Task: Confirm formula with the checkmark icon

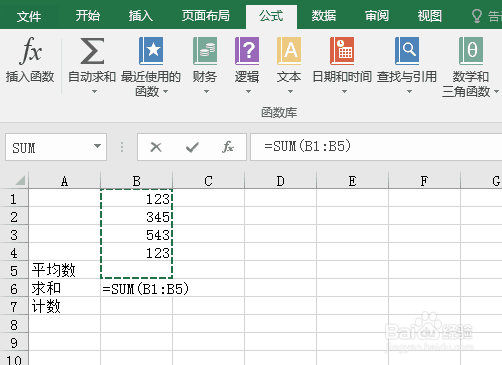Action: click(192, 147)
